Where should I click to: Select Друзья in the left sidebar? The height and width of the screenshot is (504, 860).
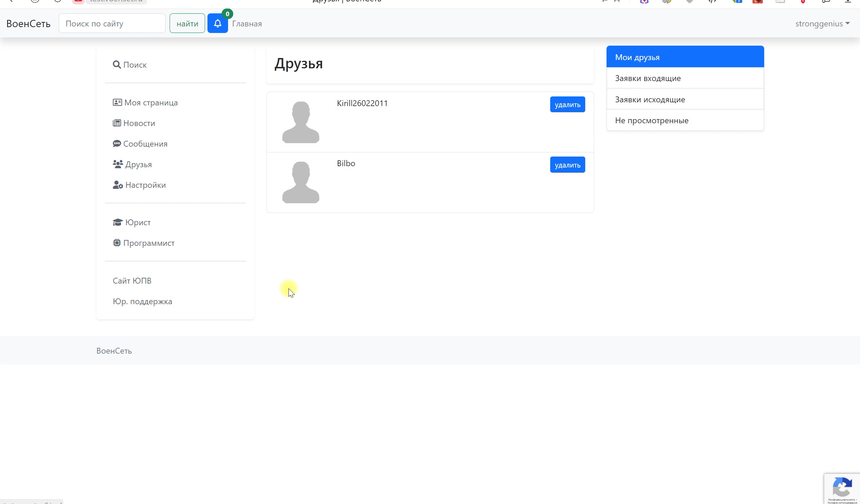[132, 164]
